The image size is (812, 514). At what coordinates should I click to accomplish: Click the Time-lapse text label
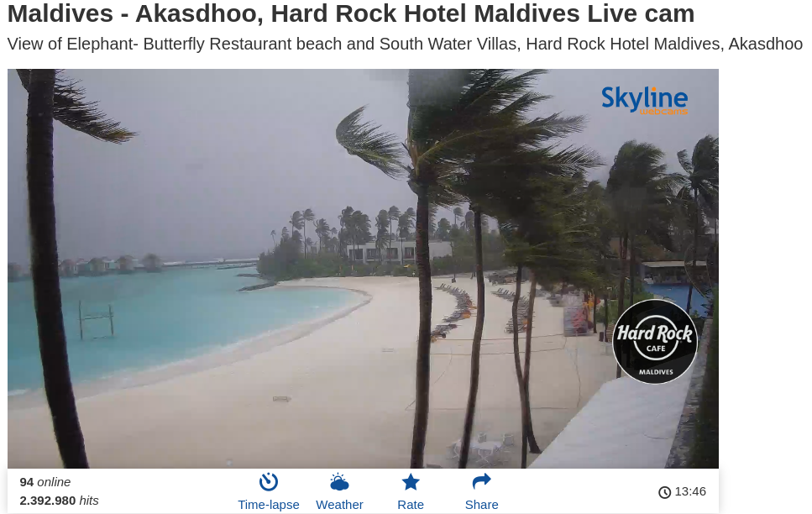coord(268,505)
